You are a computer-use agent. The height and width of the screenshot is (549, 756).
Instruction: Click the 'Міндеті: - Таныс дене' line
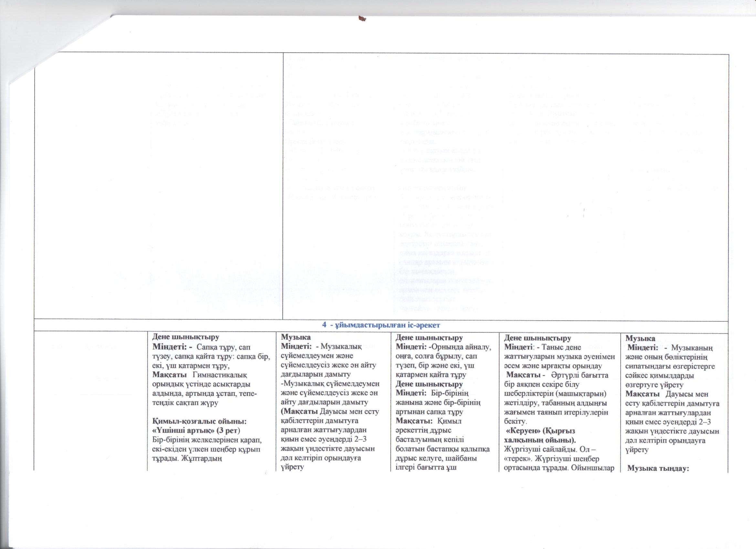pos(543,347)
